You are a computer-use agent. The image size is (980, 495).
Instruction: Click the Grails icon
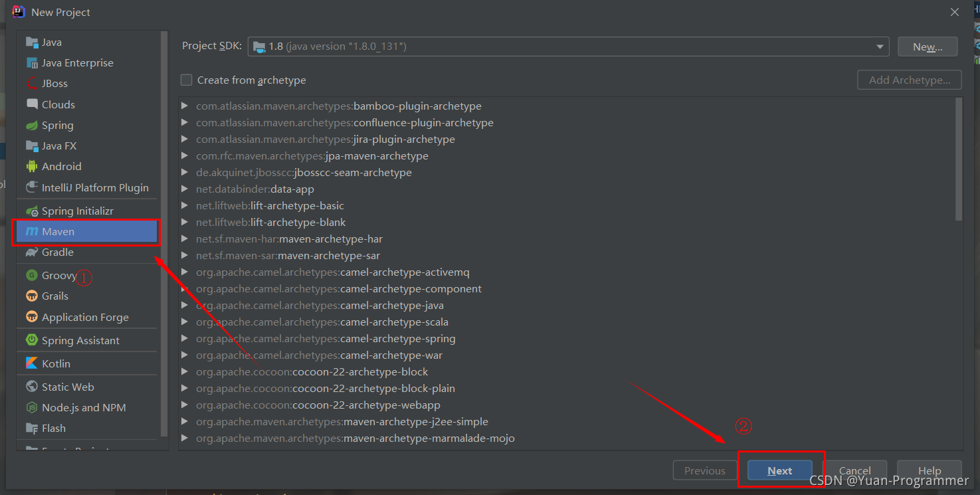point(32,296)
